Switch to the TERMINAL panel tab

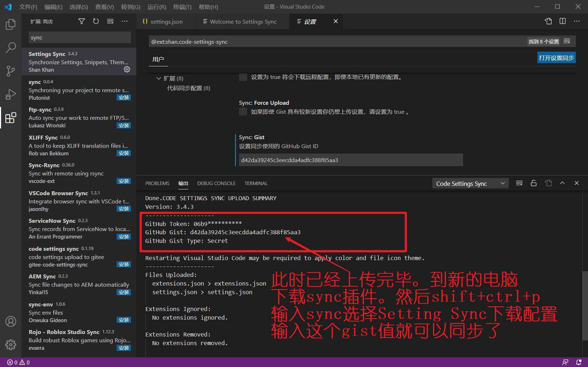[x=256, y=183]
